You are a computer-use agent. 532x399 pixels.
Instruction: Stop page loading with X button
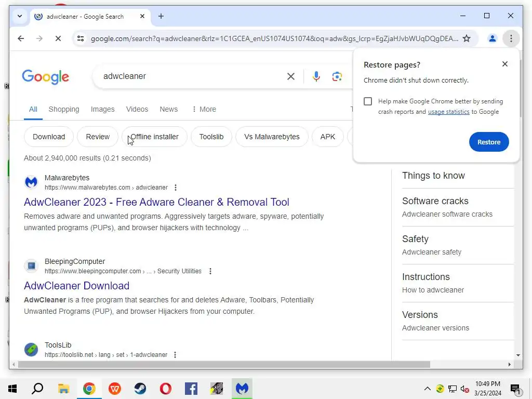coord(58,38)
